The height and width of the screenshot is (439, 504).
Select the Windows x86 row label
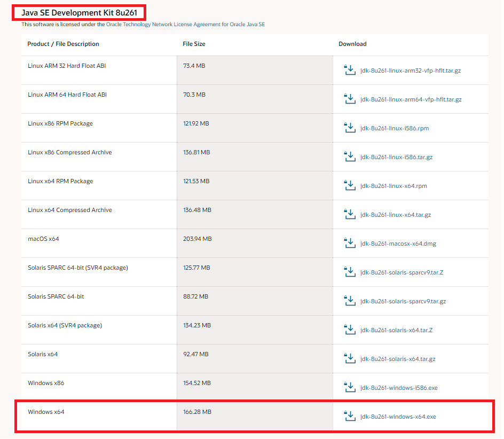45,383
